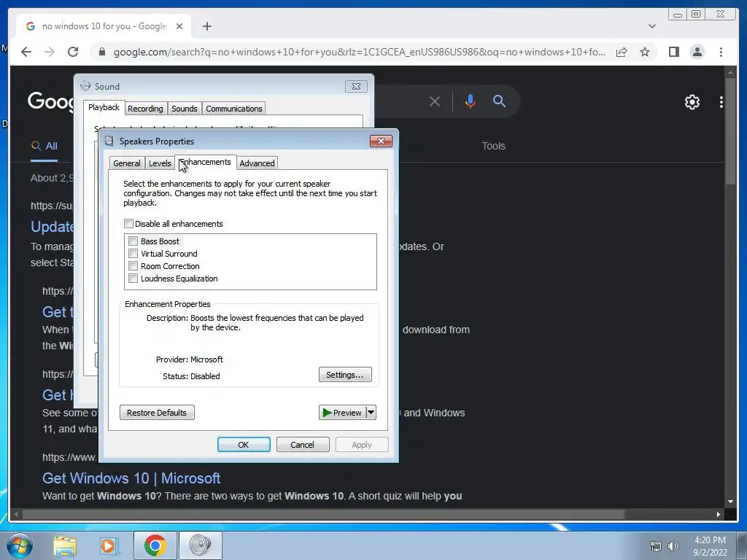The image size is (747, 560).
Task: Switch to Recording tab in Sound window
Action: coord(145,109)
